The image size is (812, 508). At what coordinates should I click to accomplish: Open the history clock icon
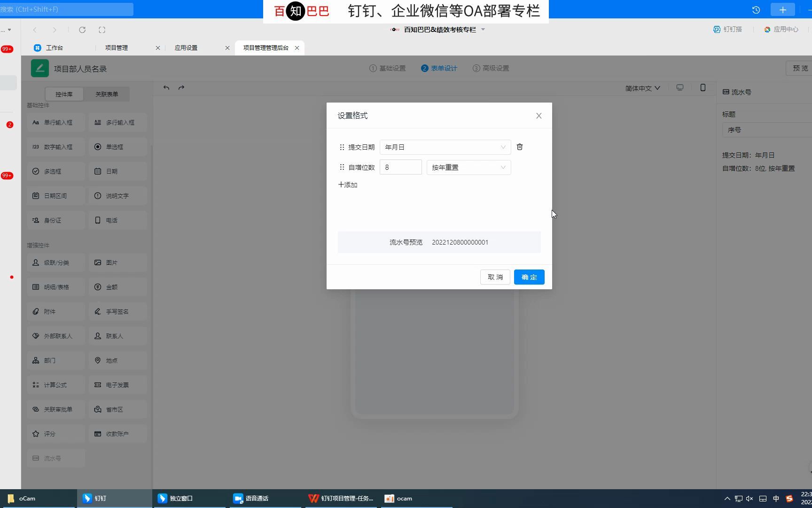click(756, 10)
